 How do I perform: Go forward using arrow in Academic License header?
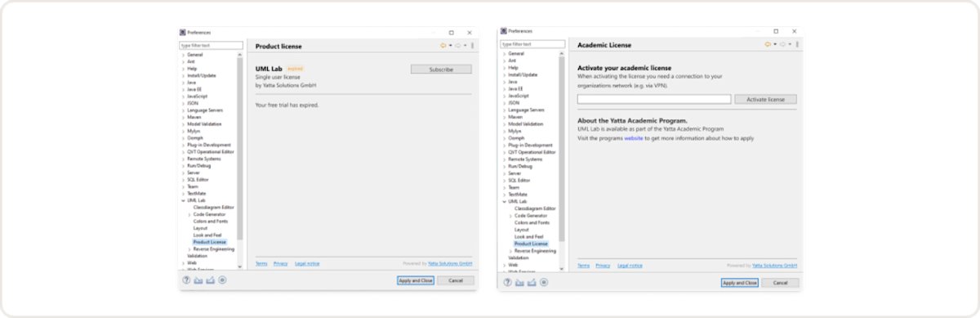tap(782, 44)
